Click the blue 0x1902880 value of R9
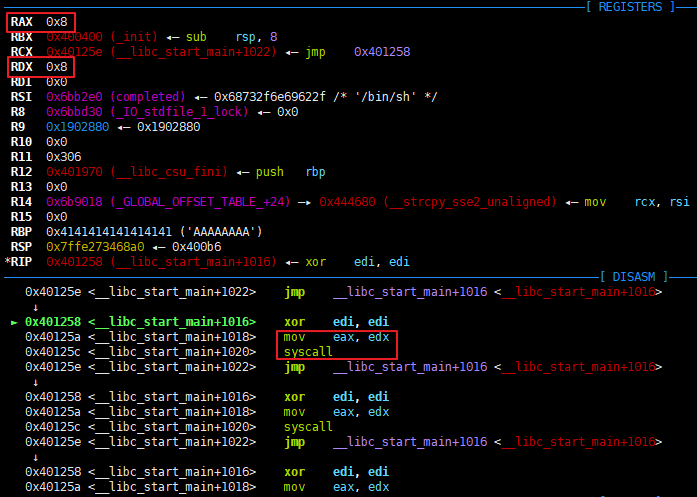697x497 pixels. 77,127
